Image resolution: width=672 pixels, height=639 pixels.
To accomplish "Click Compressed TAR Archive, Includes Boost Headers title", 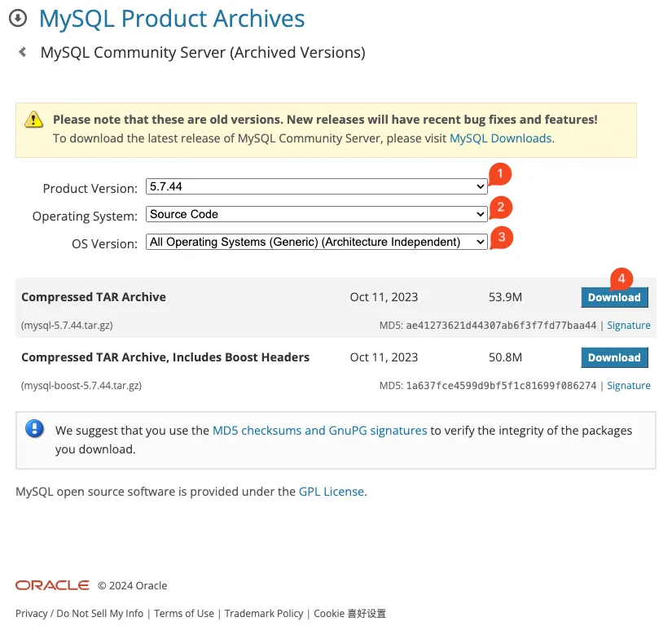I will [x=165, y=357].
